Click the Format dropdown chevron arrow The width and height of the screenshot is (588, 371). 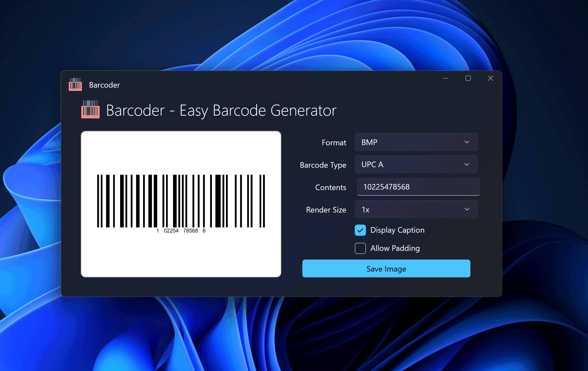pyautogui.click(x=466, y=142)
